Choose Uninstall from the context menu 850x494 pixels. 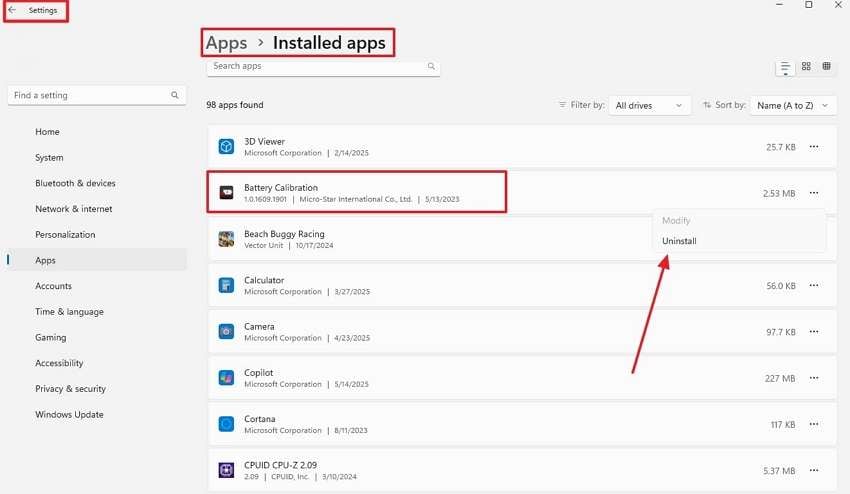click(679, 241)
